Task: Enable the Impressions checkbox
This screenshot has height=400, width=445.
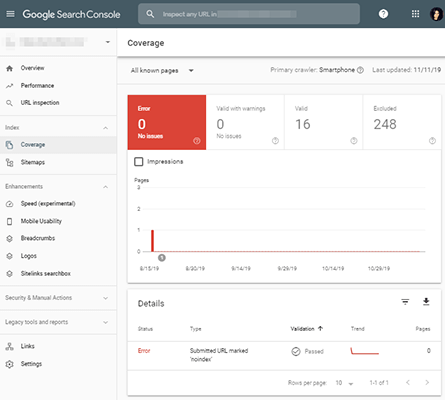Action: [139, 162]
